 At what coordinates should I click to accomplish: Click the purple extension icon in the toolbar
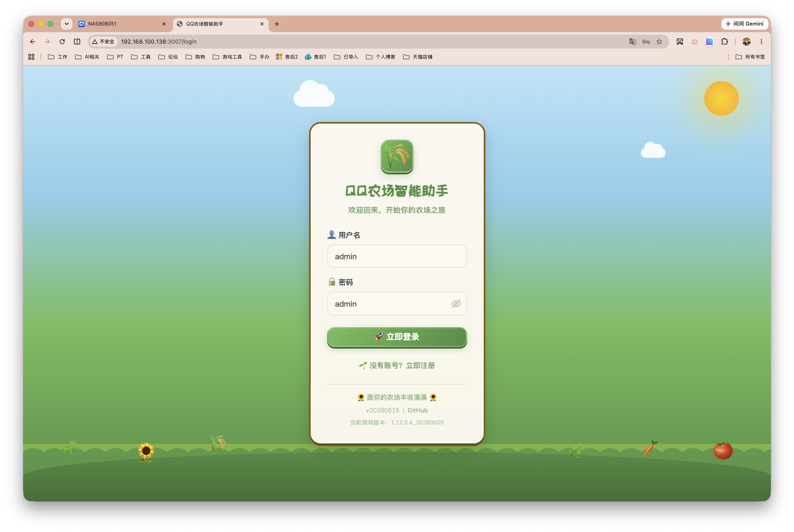(x=710, y=42)
